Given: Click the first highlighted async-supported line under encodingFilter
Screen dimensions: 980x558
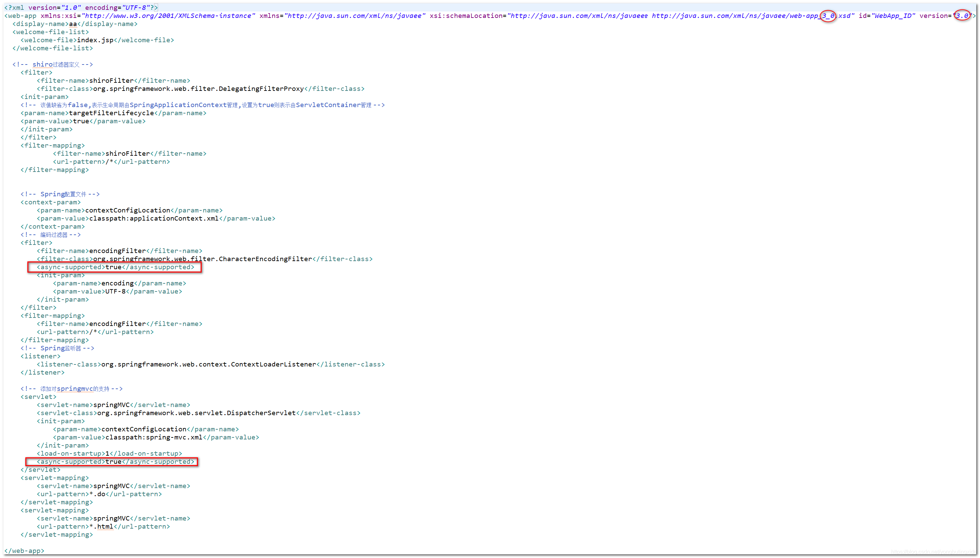Looking at the screenshot, I should (115, 267).
